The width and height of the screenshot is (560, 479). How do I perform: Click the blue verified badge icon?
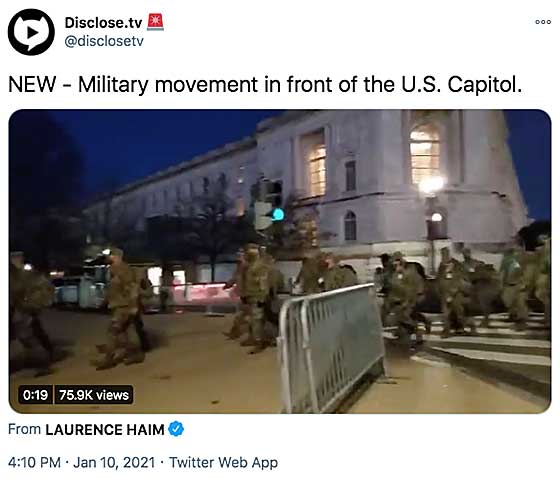[x=176, y=429]
